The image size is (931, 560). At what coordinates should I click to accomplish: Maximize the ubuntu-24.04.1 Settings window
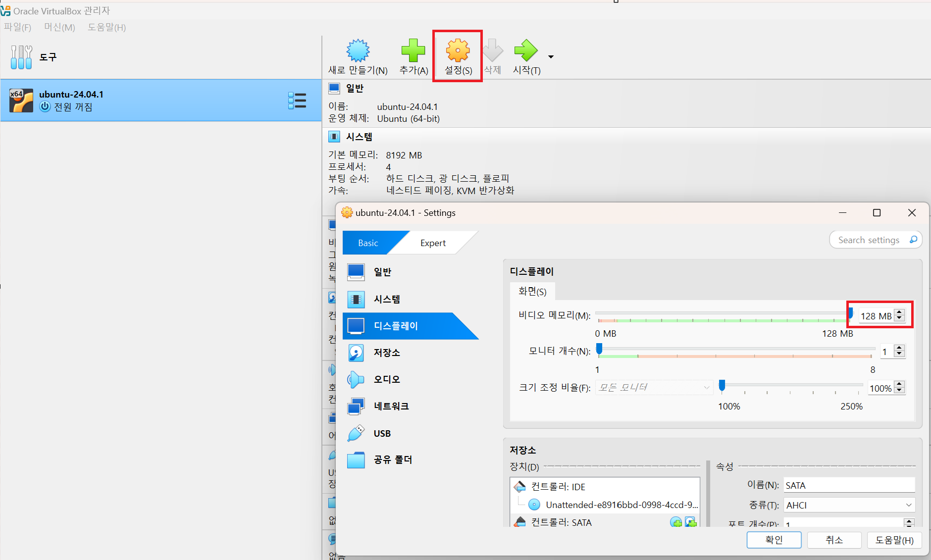[x=877, y=212]
